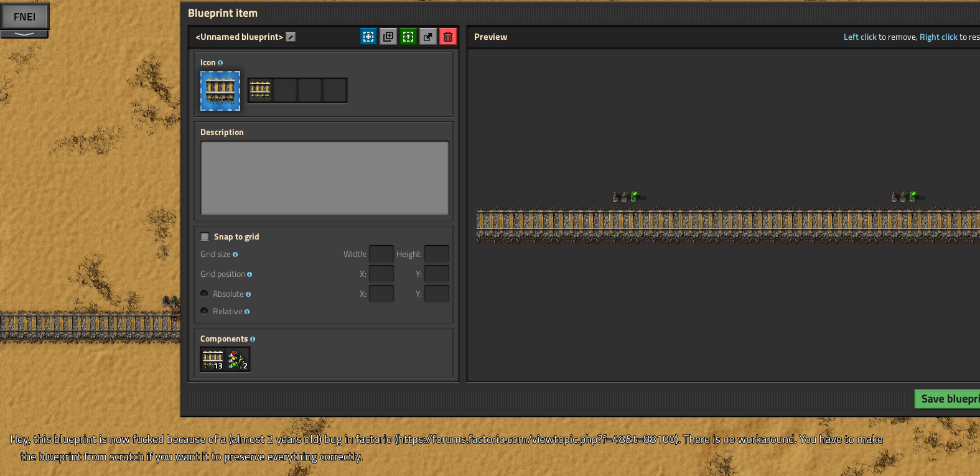Click the Components info icon
The image size is (980, 476).
(x=253, y=339)
